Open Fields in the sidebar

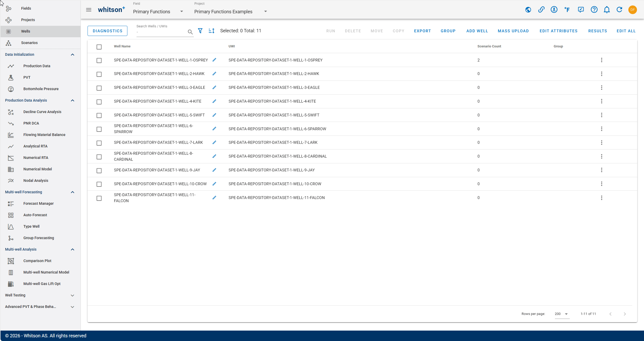tap(40, 8)
